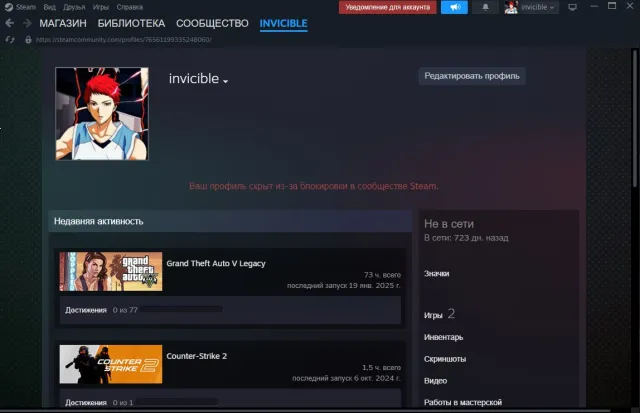Click последний запуск 19 янв. 2025 г. text
The image size is (640, 413).
click(344, 285)
